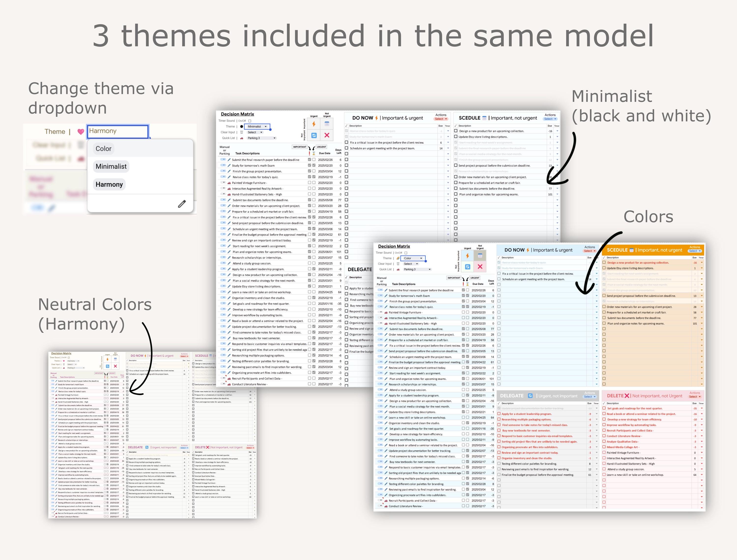Click the red X delete icon in Minimalist grid

tap(327, 135)
